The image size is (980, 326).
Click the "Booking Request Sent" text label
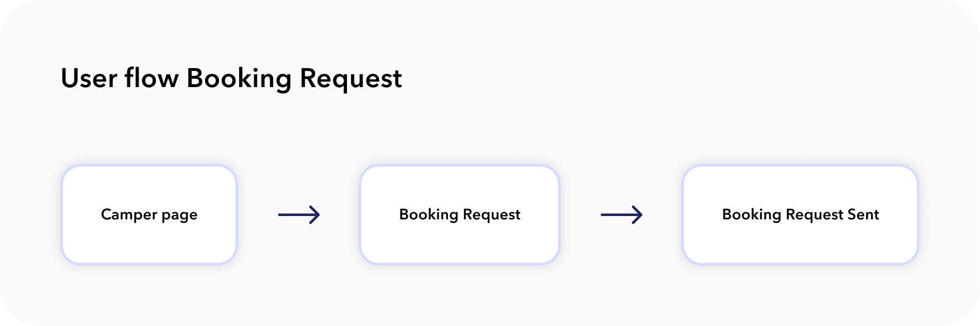(x=801, y=215)
